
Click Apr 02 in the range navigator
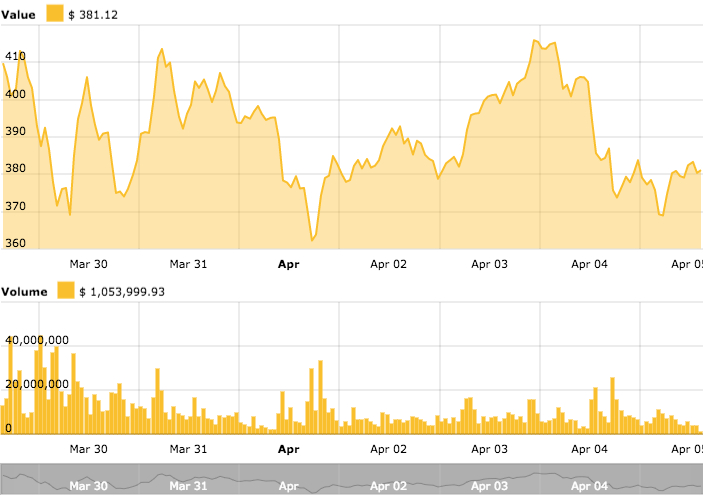click(x=389, y=486)
